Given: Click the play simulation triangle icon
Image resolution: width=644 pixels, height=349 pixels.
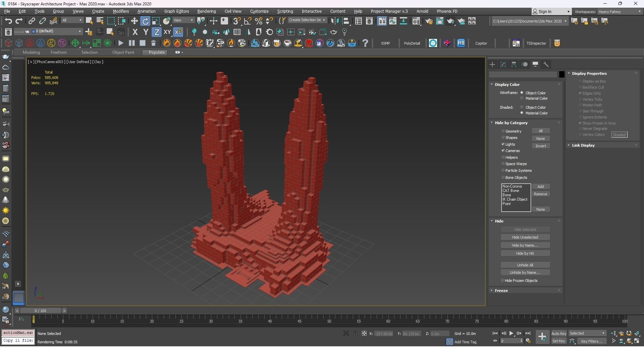Looking at the screenshot, I should tap(121, 43).
